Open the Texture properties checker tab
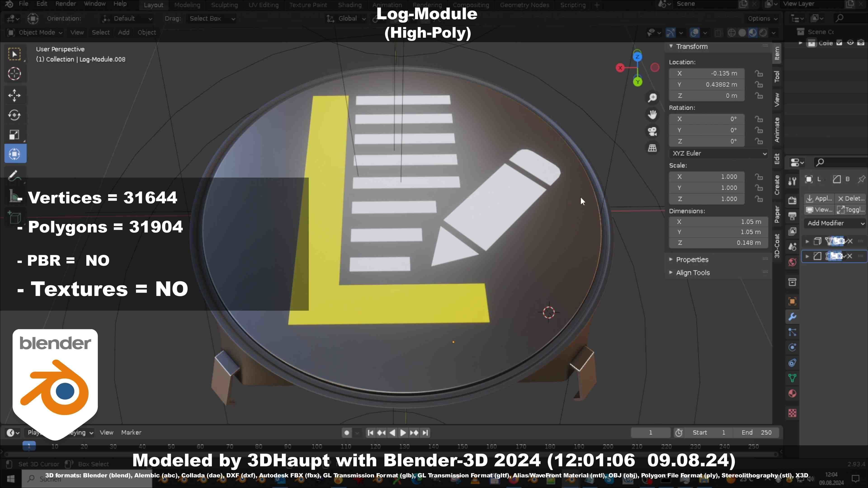868x488 pixels. tap(792, 413)
